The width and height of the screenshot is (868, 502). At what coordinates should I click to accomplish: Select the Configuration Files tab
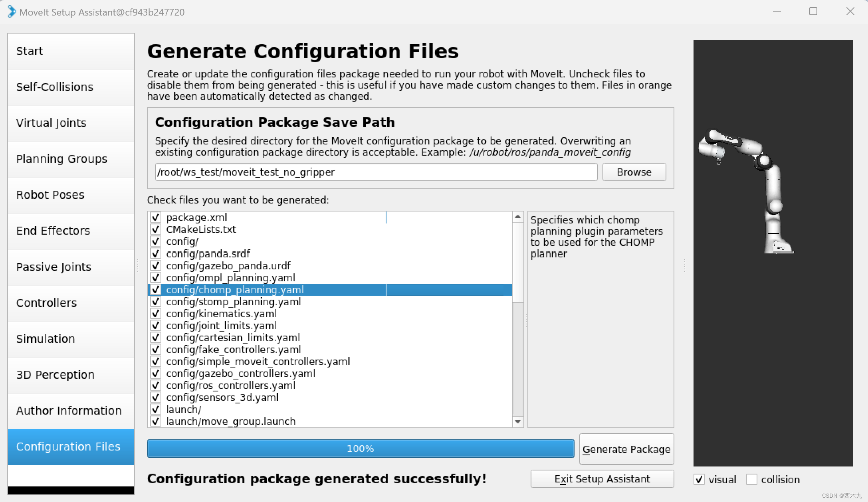[x=67, y=446]
